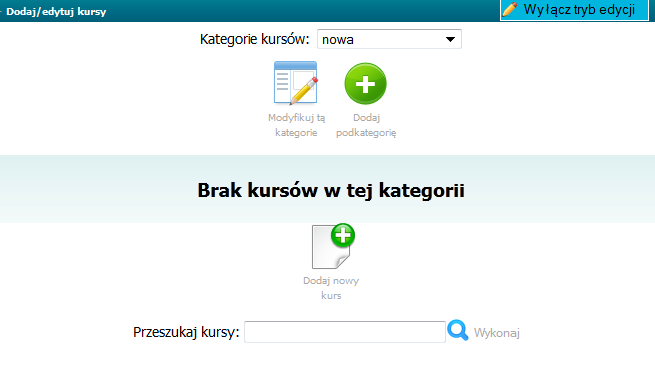Click the Modyfikuj tą kategorie pencil icon

coord(296,83)
